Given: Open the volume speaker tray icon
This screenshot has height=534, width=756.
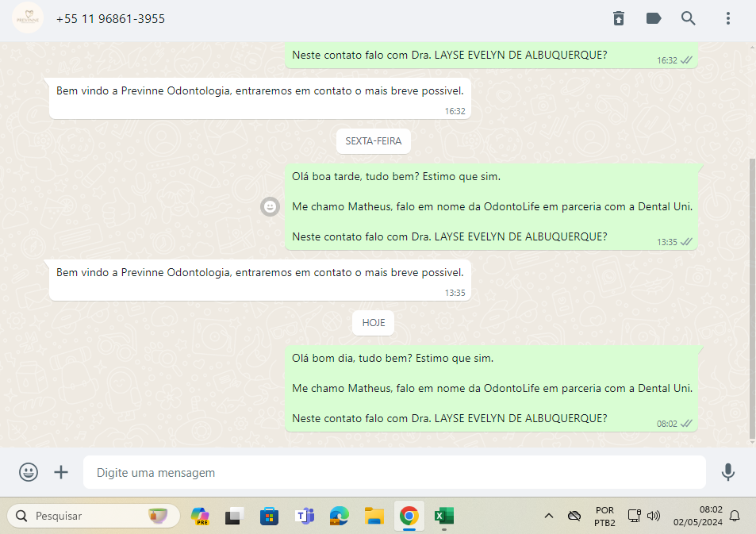Looking at the screenshot, I should point(654,516).
